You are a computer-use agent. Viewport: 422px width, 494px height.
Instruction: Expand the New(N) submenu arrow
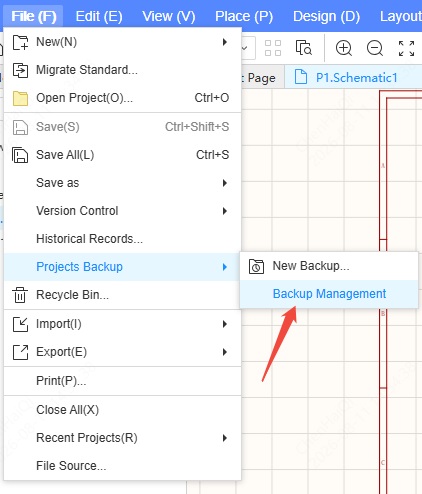225,42
